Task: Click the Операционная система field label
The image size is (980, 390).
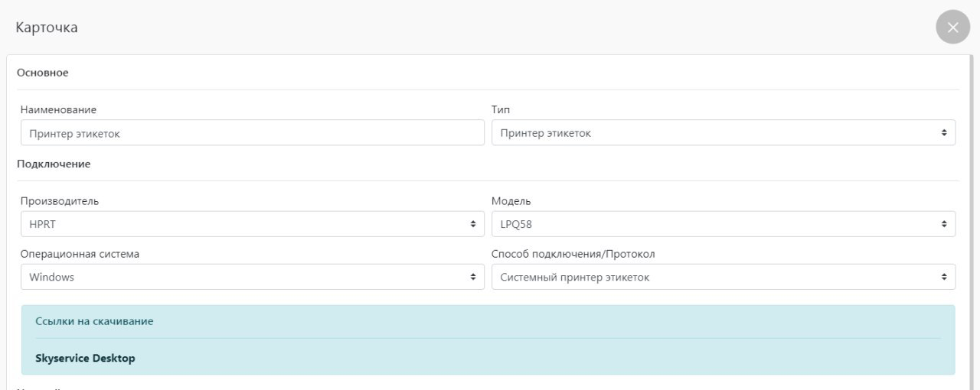Action: (80, 254)
